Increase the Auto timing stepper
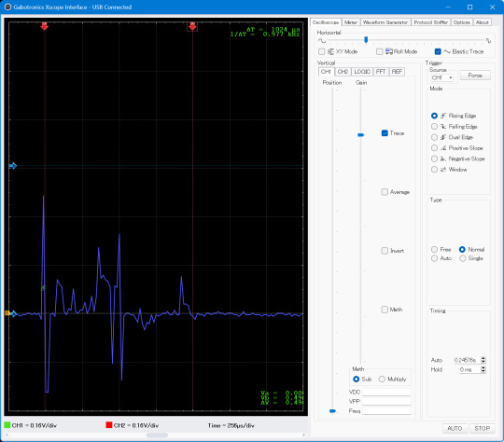The height and width of the screenshot is (442, 504). tap(483, 358)
